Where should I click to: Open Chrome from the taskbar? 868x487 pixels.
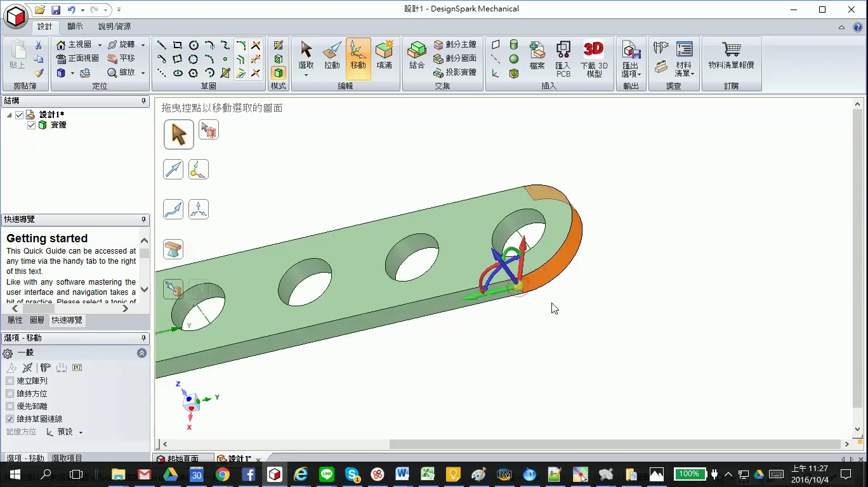[x=222, y=474]
